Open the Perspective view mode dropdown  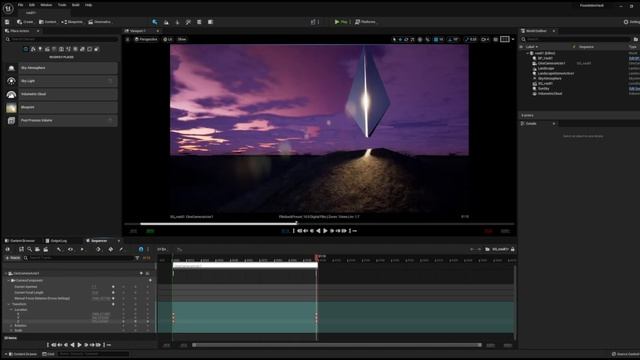pos(146,40)
